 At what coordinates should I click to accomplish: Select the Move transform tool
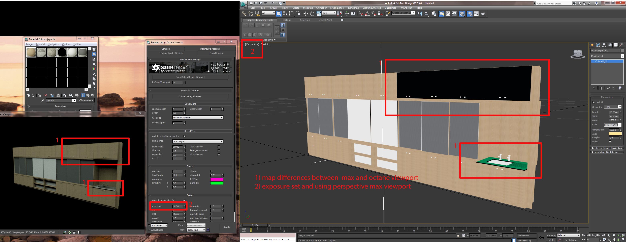click(305, 14)
